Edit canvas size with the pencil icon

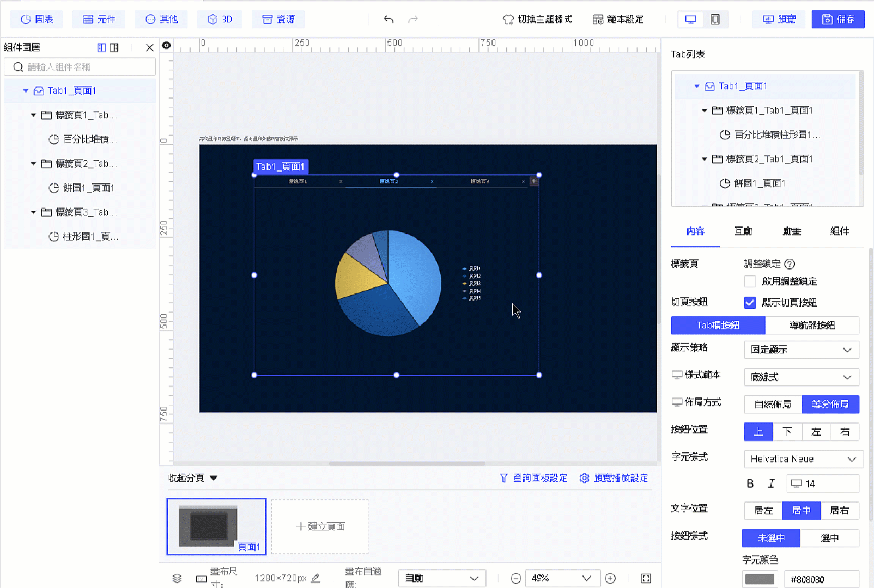(x=315, y=578)
